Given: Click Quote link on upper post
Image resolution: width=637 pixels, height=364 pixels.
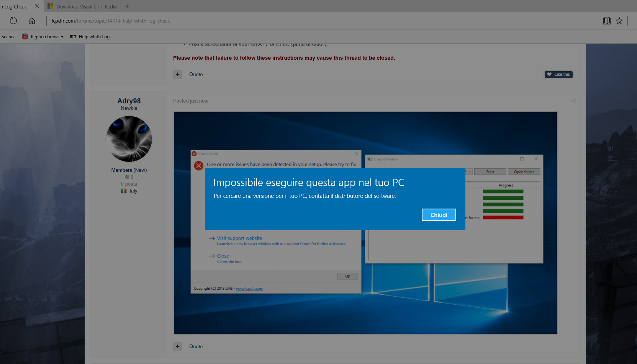Looking at the screenshot, I should [x=196, y=74].
